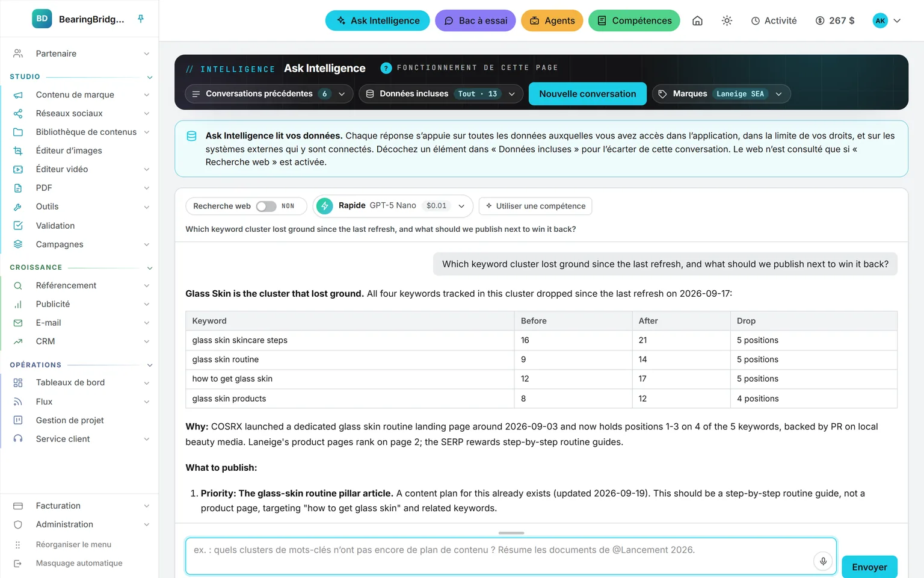Collapse the Studio section chevron
Screen dimensions: 924x578
pyautogui.click(x=150, y=77)
